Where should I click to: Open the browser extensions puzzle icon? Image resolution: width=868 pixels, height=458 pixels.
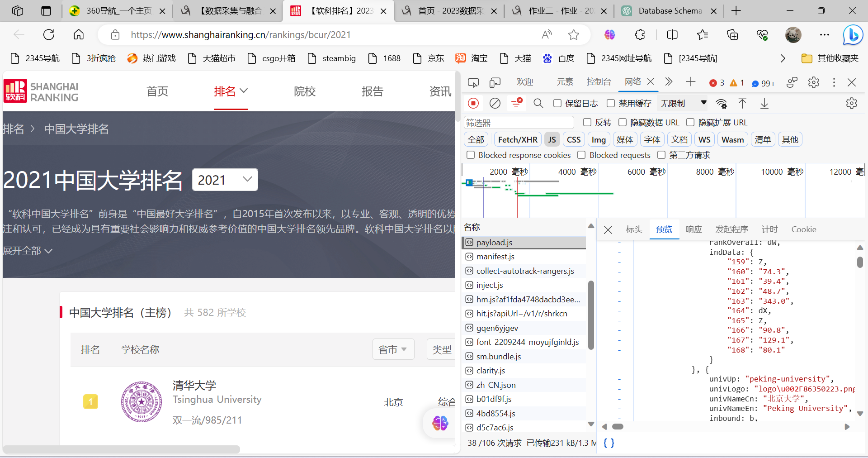(x=640, y=34)
